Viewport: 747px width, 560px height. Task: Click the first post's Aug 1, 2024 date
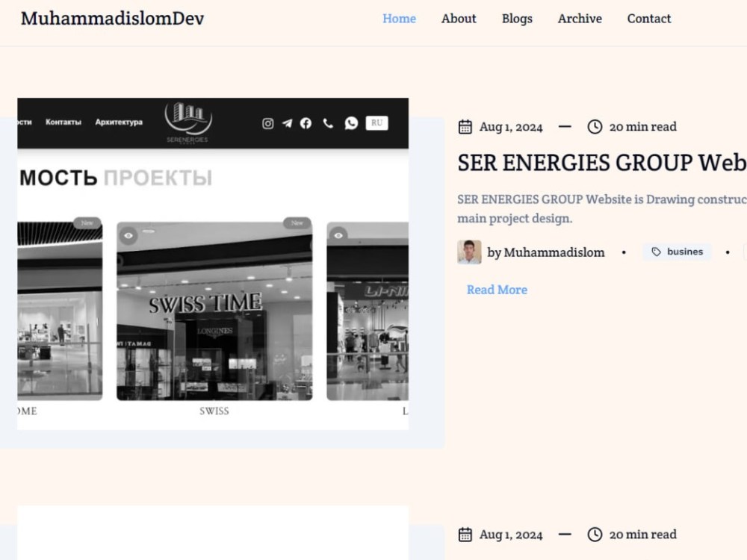[511, 127]
